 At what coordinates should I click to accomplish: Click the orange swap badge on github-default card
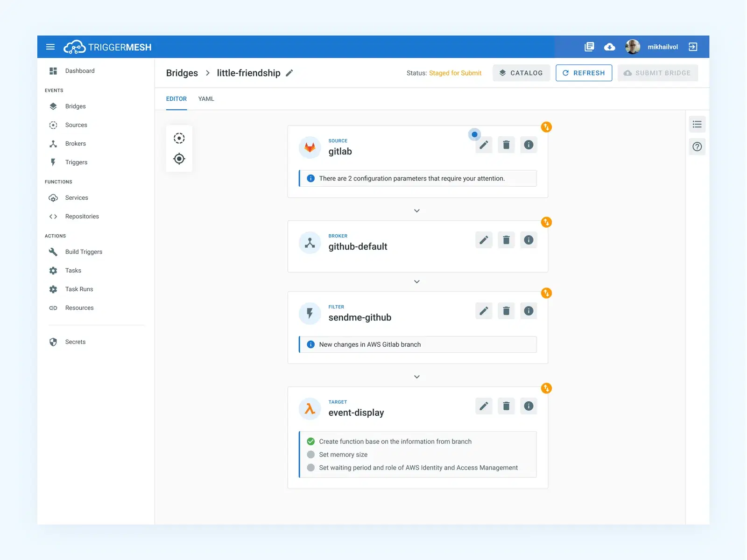click(x=546, y=222)
